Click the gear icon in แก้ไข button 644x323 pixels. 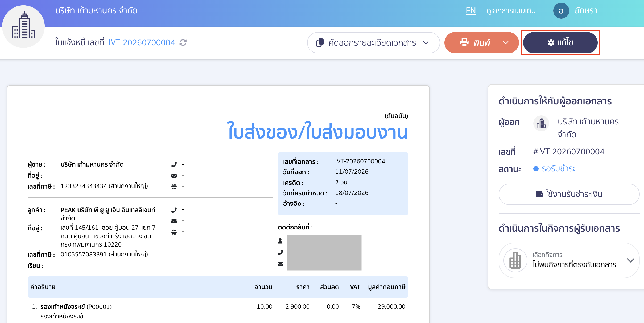coord(551,43)
